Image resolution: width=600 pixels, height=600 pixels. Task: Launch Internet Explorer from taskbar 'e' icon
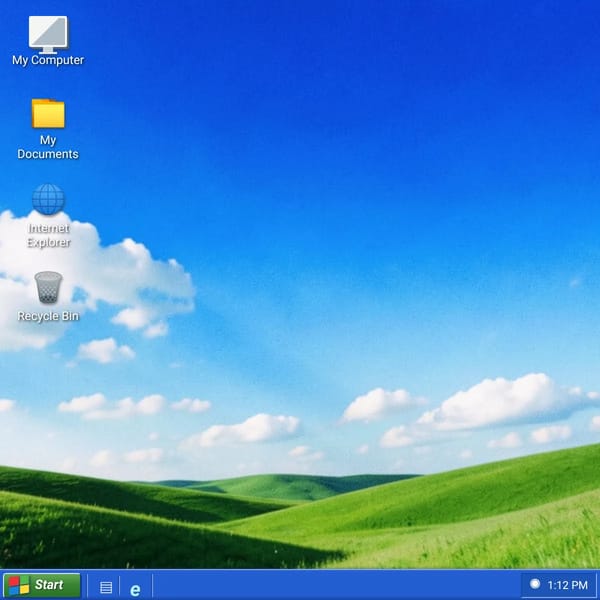[135, 590]
